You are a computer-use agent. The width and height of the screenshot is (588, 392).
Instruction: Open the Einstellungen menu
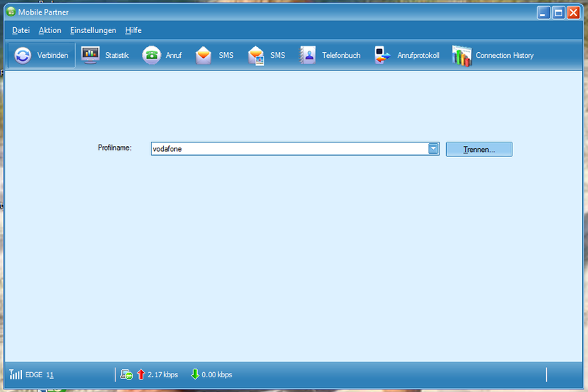click(x=93, y=30)
